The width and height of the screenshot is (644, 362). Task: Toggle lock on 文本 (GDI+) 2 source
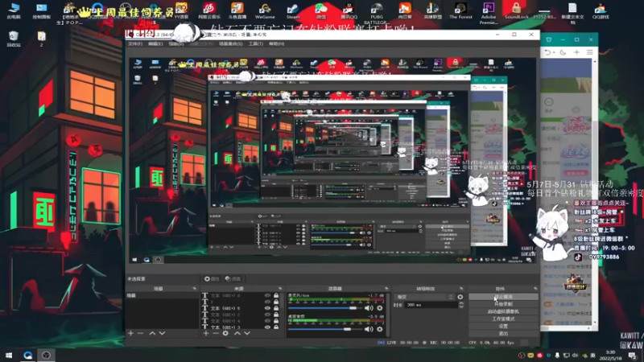point(276,315)
